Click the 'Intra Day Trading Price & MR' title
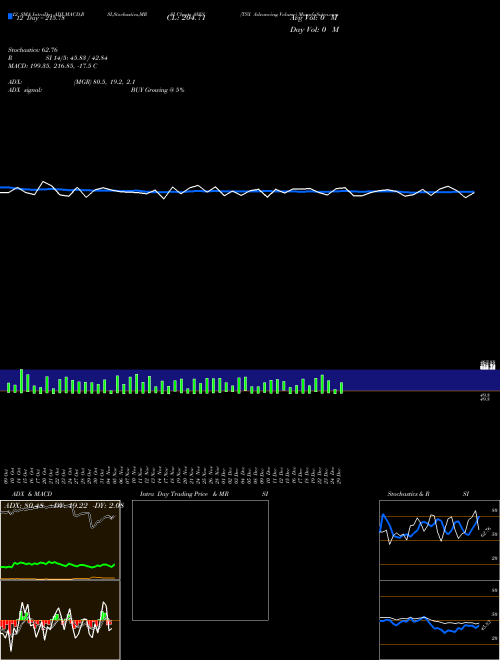This screenshot has height=660, width=500. coord(184,494)
